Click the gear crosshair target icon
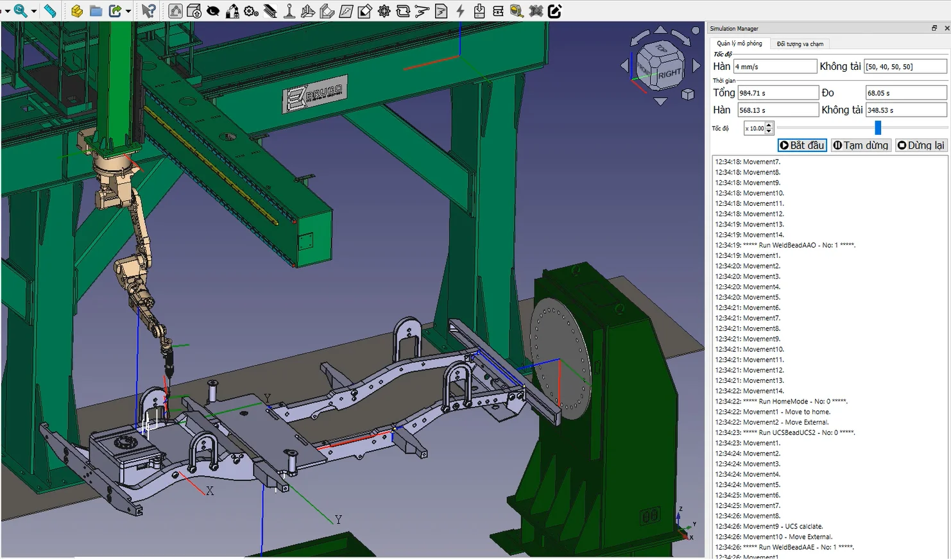This screenshot has height=560, width=951. [384, 11]
